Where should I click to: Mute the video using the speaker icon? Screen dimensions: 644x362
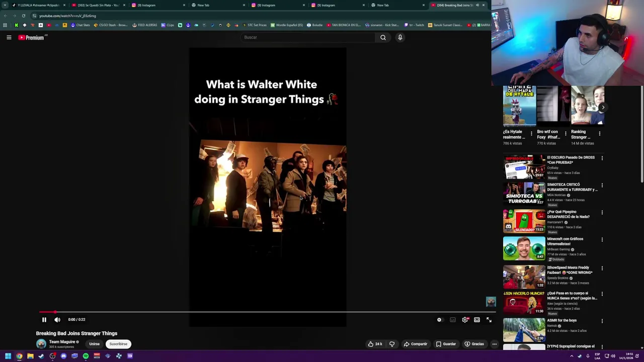click(x=57, y=320)
